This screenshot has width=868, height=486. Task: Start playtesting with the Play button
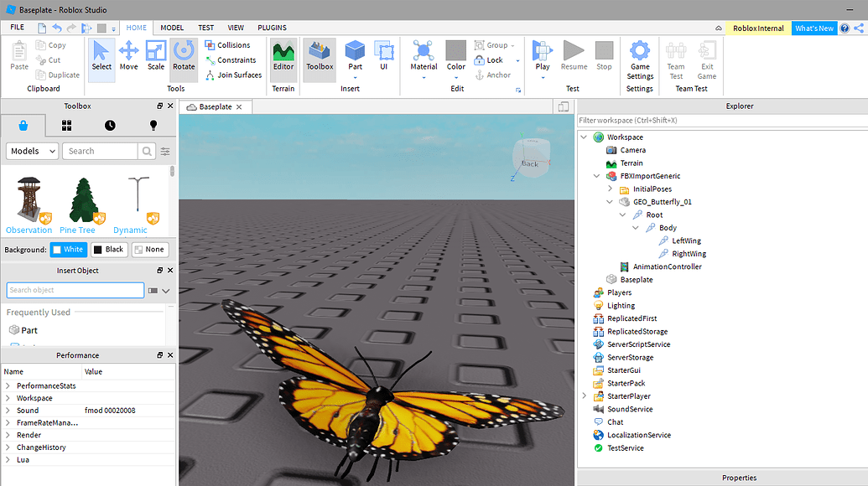(x=542, y=56)
